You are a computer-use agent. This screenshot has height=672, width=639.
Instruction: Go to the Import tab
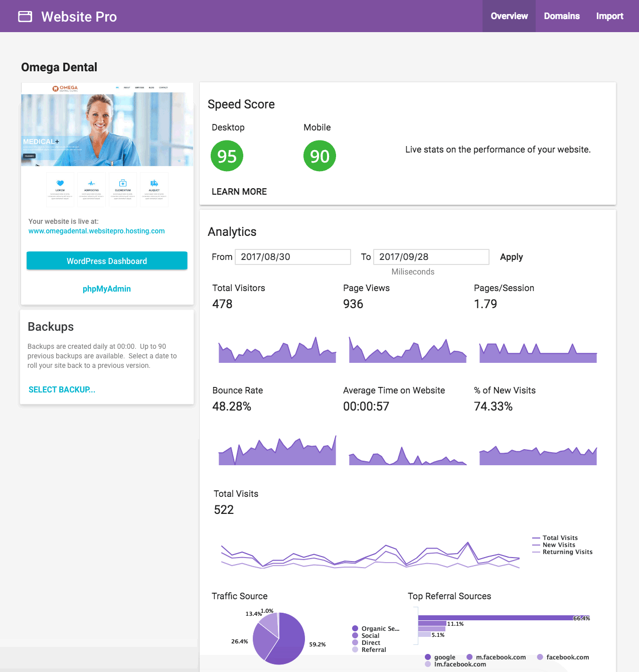pyautogui.click(x=609, y=16)
